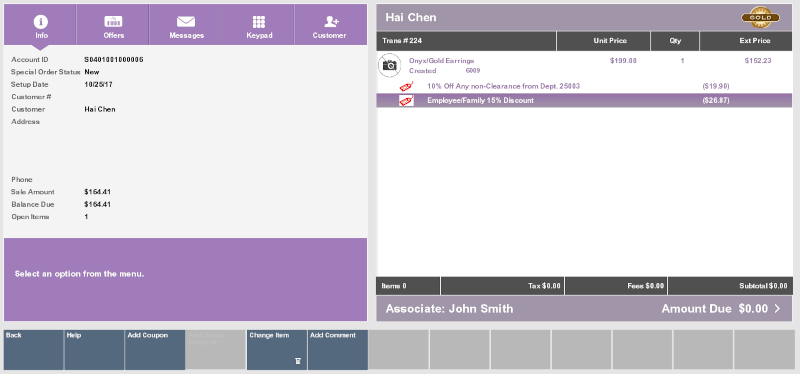The width and height of the screenshot is (800, 374).
Task: Open the Messages tab
Action: pos(186,25)
